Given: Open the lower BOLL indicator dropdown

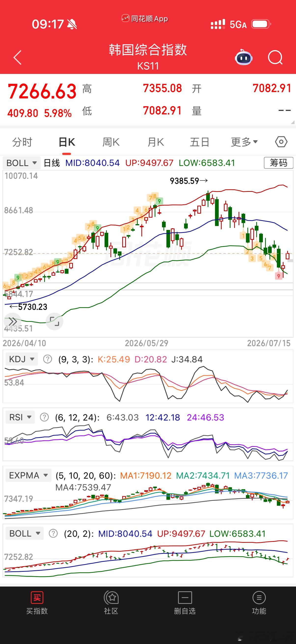Looking at the screenshot, I should tap(25, 534).
